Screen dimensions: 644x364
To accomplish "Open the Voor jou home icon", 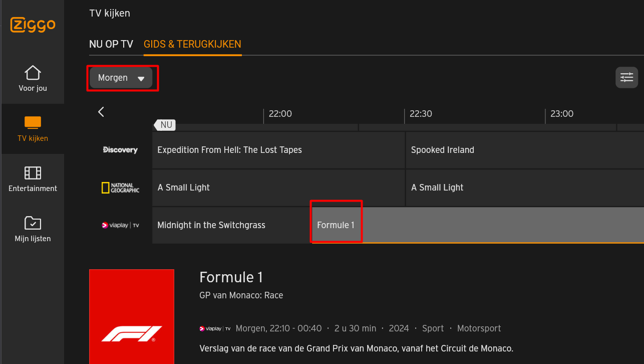I will click(x=33, y=73).
